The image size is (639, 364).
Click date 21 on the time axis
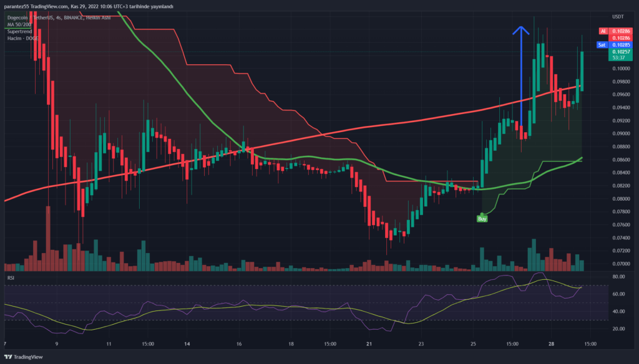(369, 343)
